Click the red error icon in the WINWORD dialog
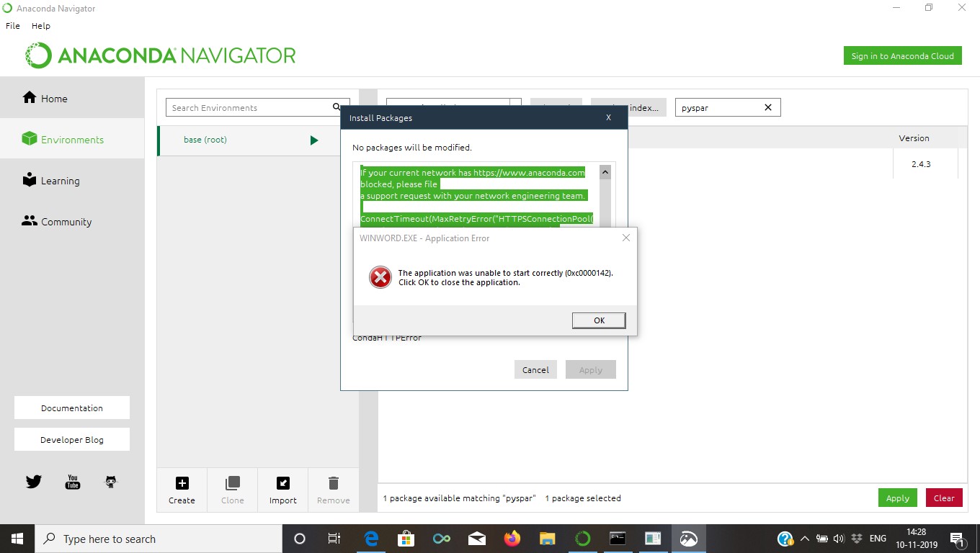Viewport: 980px width, 553px height. pyautogui.click(x=380, y=277)
